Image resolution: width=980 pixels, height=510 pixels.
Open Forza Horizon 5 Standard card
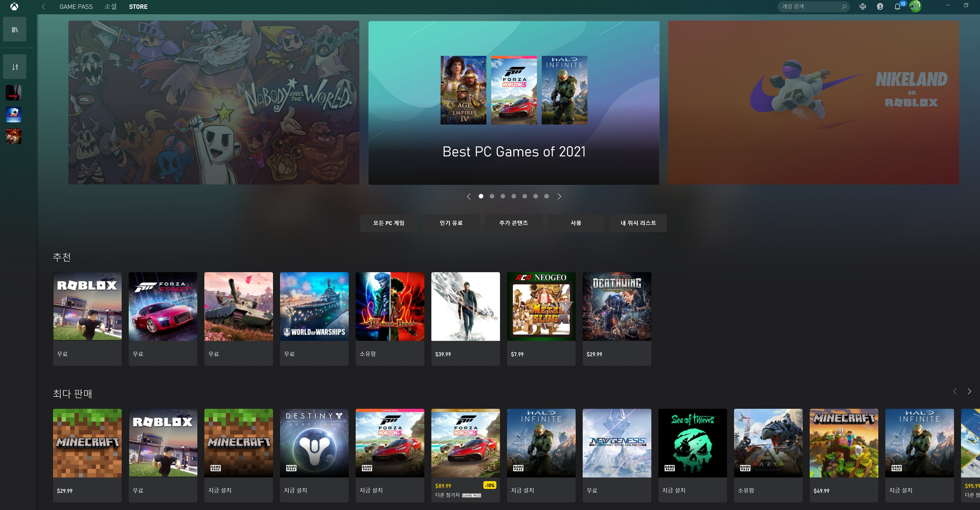tap(390, 456)
